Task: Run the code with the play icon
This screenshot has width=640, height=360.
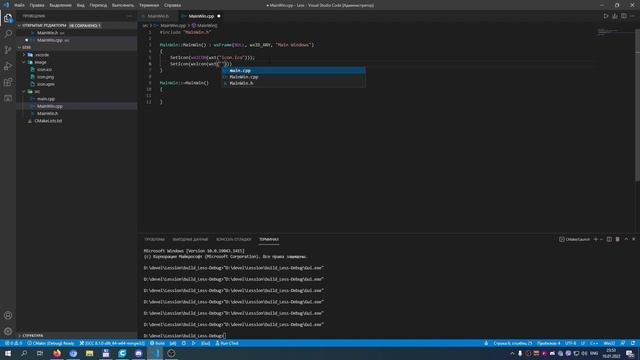Action: click(x=606, y=16)
